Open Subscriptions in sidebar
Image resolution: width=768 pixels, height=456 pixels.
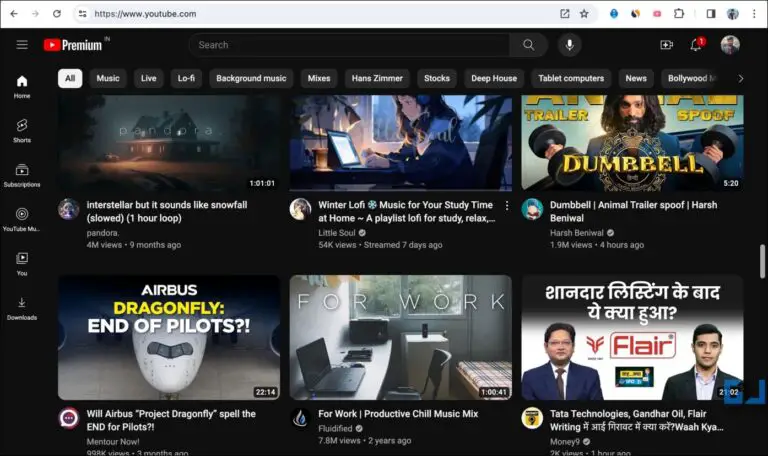pos(22,175)
